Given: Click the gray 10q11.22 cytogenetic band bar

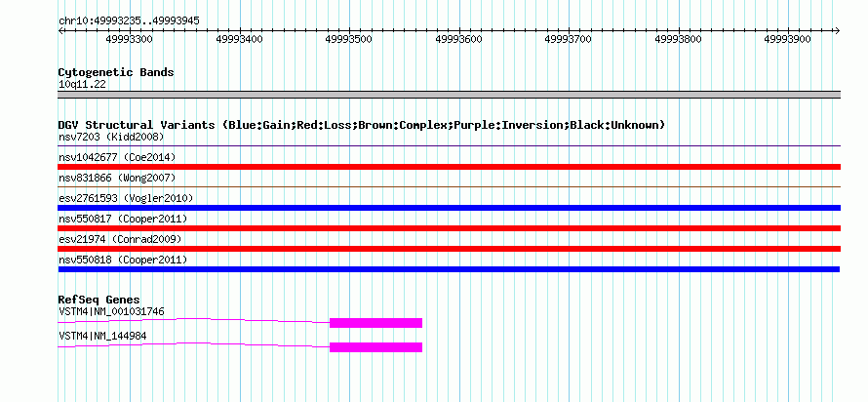Looking at the screenshot, I should point(449,95).
